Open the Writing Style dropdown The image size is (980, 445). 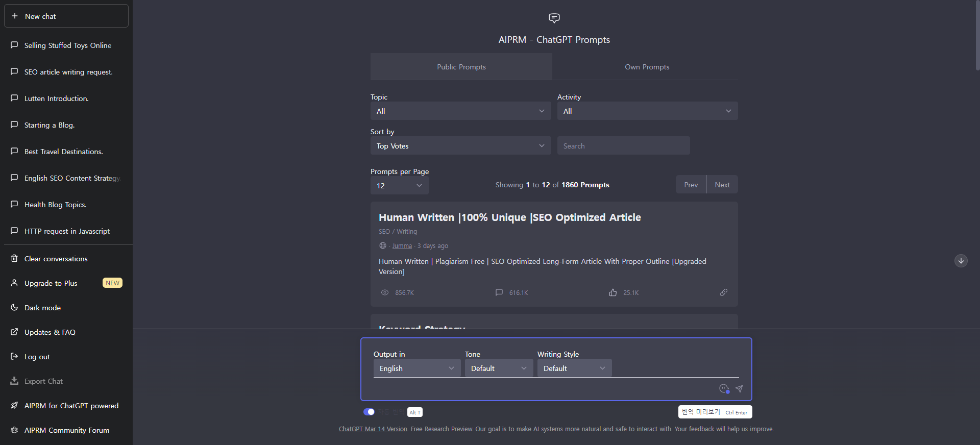click(574, 368)
